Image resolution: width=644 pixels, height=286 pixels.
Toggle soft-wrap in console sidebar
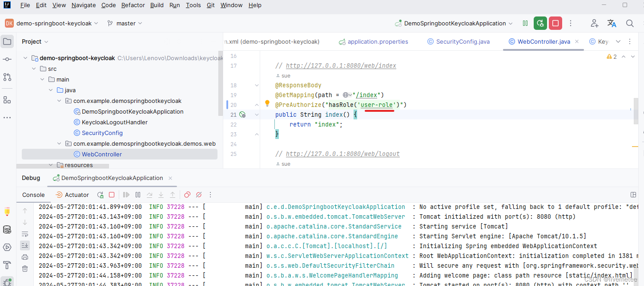(x=25, y=233)
